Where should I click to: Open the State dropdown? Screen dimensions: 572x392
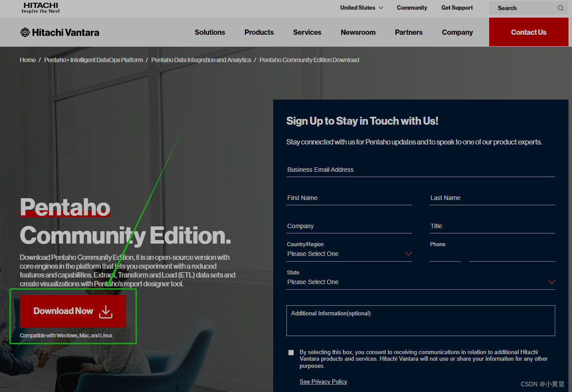point(421,282)
